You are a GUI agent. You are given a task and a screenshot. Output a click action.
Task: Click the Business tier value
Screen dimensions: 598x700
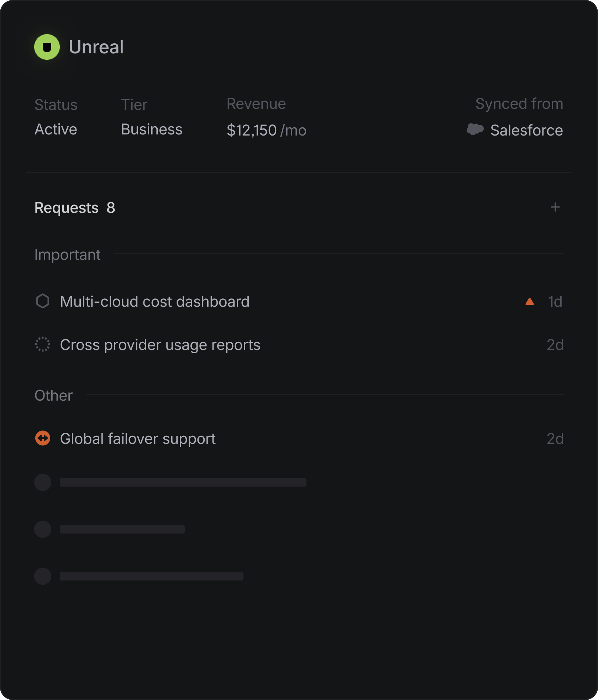(152, 129)
